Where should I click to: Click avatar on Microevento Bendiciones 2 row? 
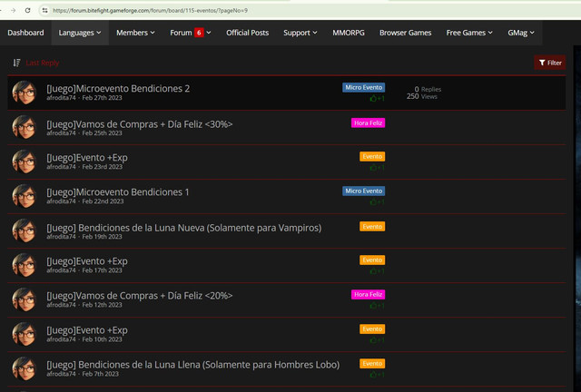pos(25,93)
